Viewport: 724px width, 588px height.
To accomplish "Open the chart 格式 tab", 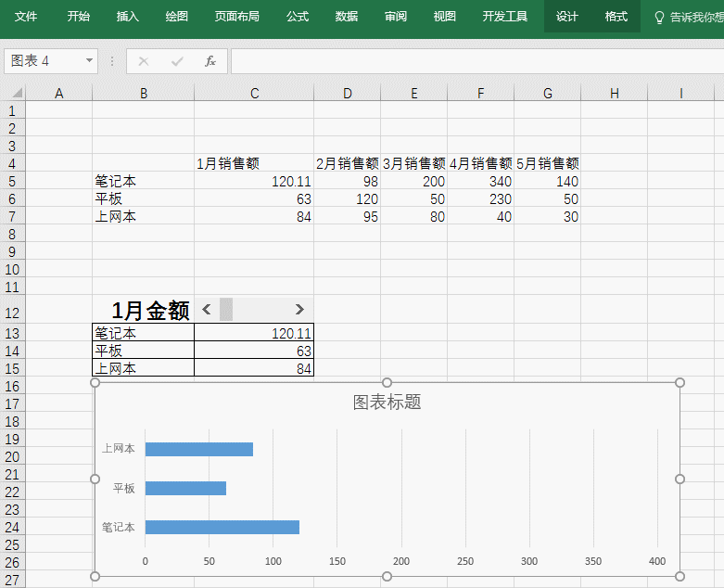I will [616, 17].
